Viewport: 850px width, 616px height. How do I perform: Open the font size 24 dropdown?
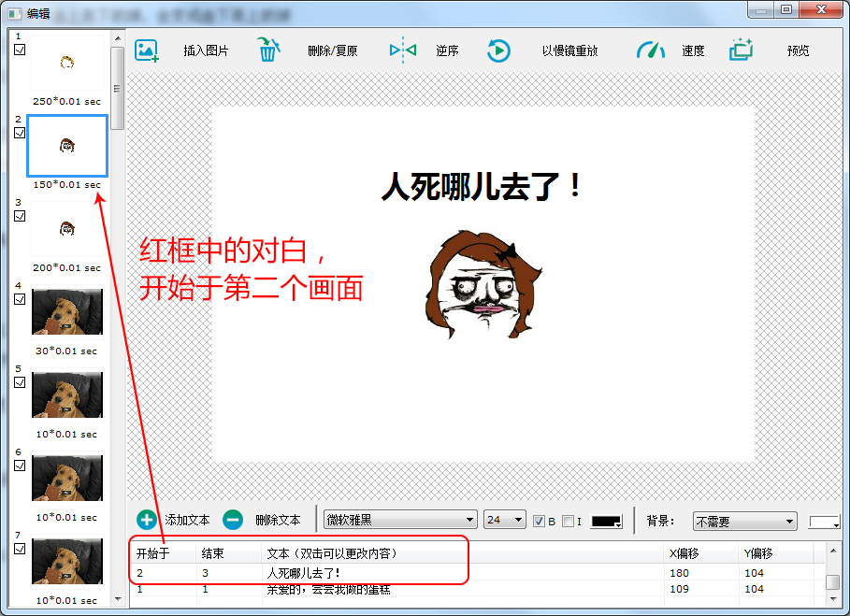tap(504, 520)
